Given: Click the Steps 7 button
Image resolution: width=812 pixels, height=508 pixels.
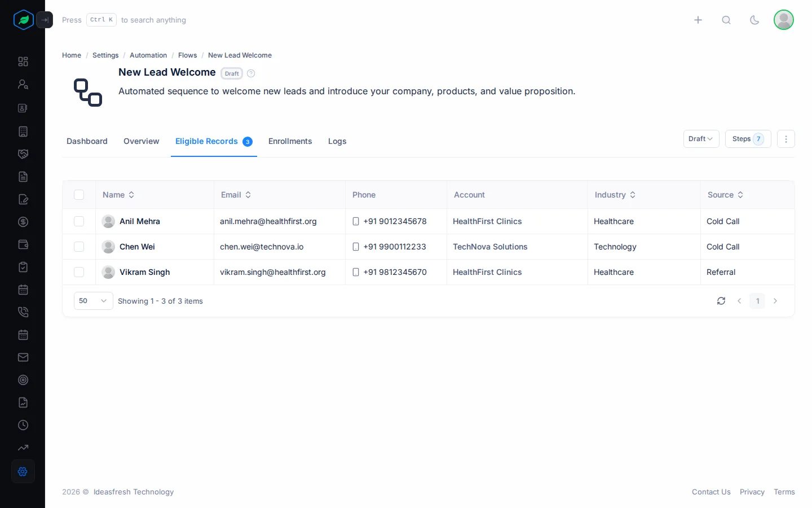Looking at the screenshot, I should pos(748,139).
